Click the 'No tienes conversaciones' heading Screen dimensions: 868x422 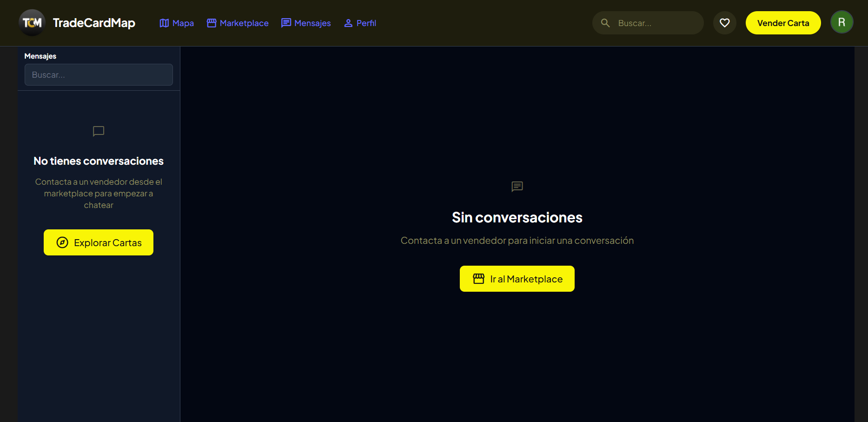(99, 161)
